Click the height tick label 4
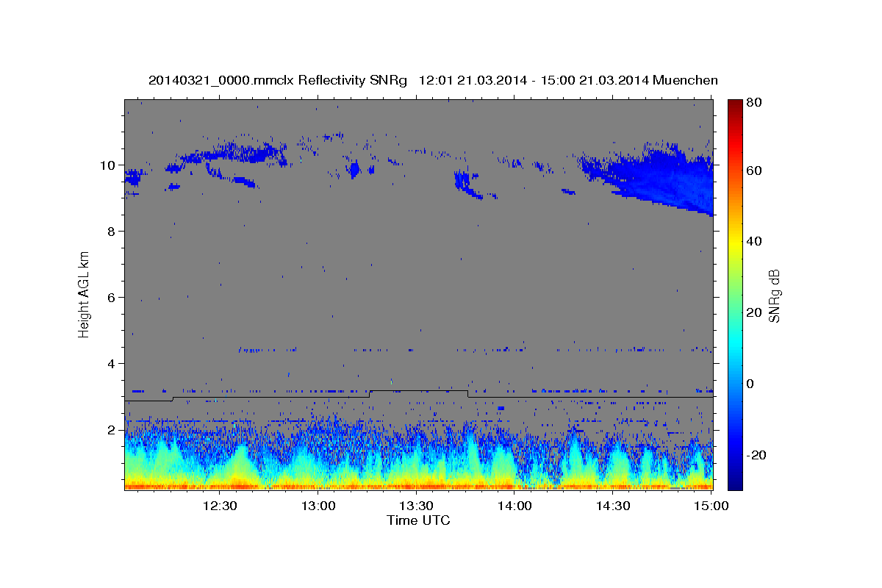882x588 pixels. 112,364
